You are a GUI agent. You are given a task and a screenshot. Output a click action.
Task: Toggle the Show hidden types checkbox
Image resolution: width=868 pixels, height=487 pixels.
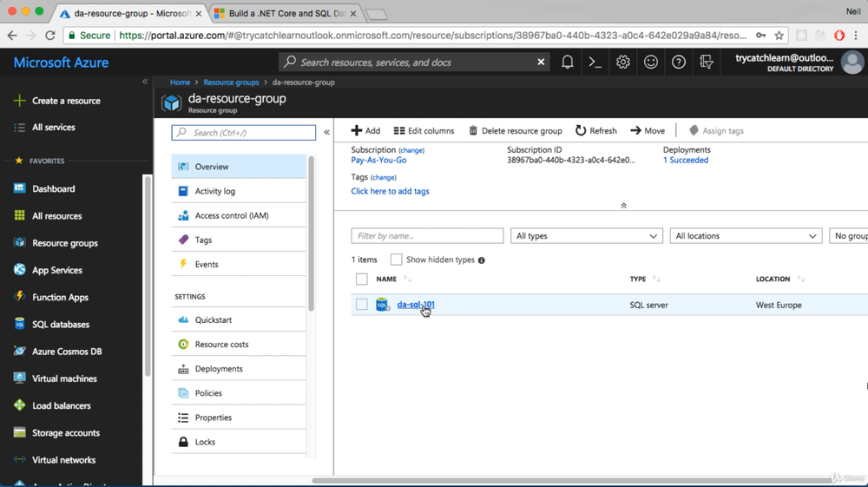coord(396,260)
